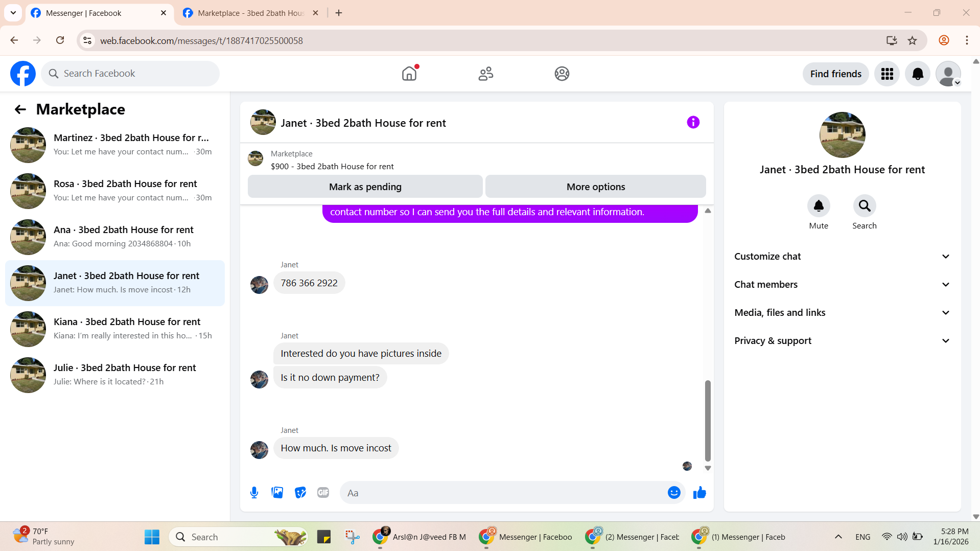Open Chrome's three-dot menu
Viewport: 980px width, 551px height.
click(x=967, y=40)
